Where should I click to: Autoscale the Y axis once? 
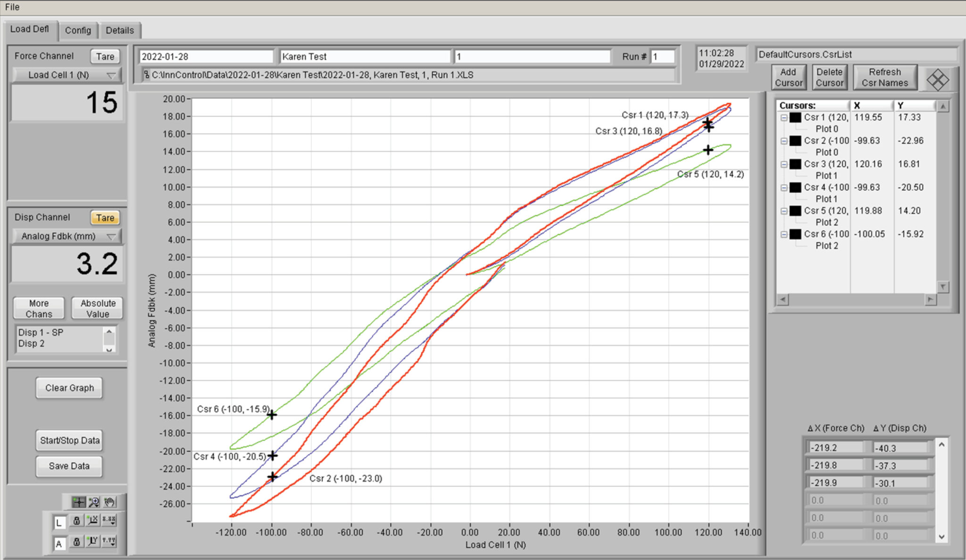click(92, 542)
